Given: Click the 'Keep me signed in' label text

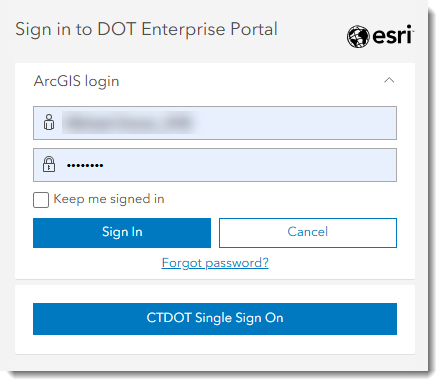Looking at the screenshot, I should pos(109,199).
